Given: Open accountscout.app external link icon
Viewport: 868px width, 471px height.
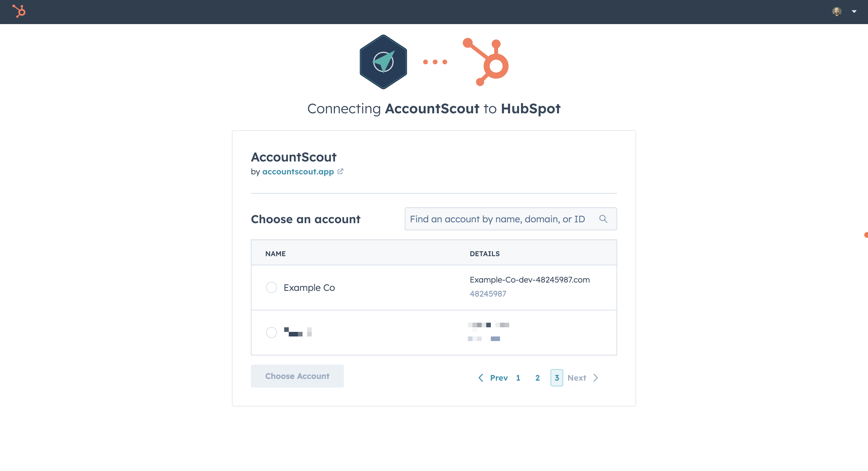Looking at the screenshot, I should click(x=340, y=171).
